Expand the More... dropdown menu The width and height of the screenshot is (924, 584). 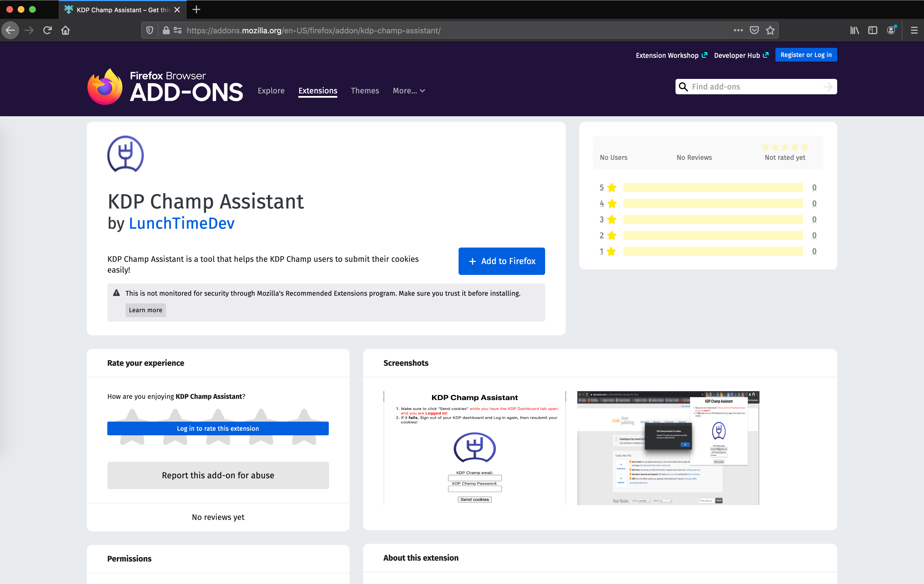(409, 91)
